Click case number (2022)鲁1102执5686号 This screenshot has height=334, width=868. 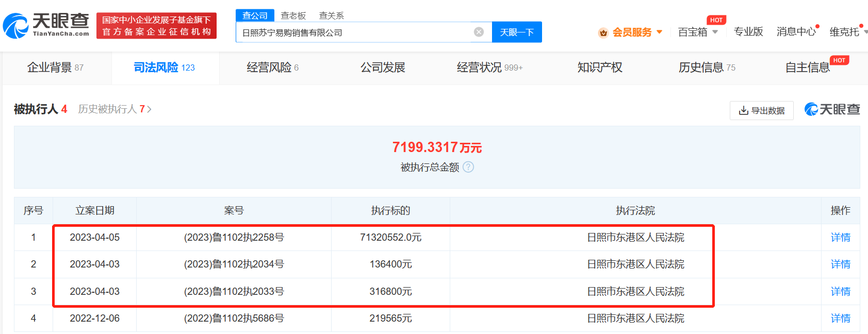click(234, 319)
